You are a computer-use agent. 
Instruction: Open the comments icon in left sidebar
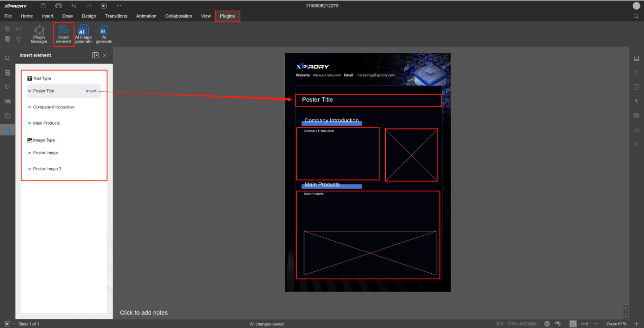[x=8, y=87]
